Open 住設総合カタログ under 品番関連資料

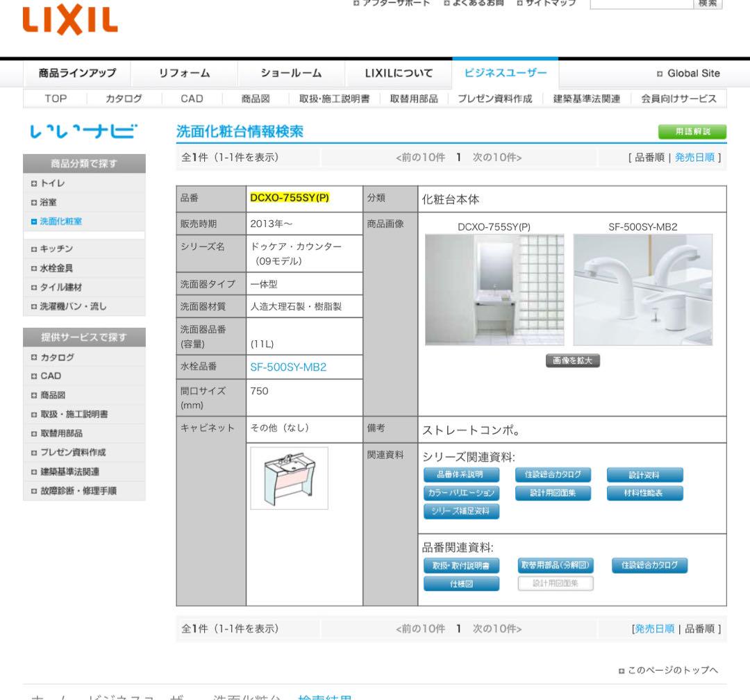tap(649, 565)
